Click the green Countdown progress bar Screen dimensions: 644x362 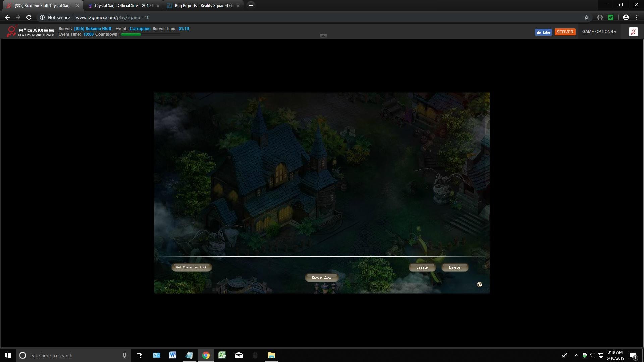click(150, 34)
